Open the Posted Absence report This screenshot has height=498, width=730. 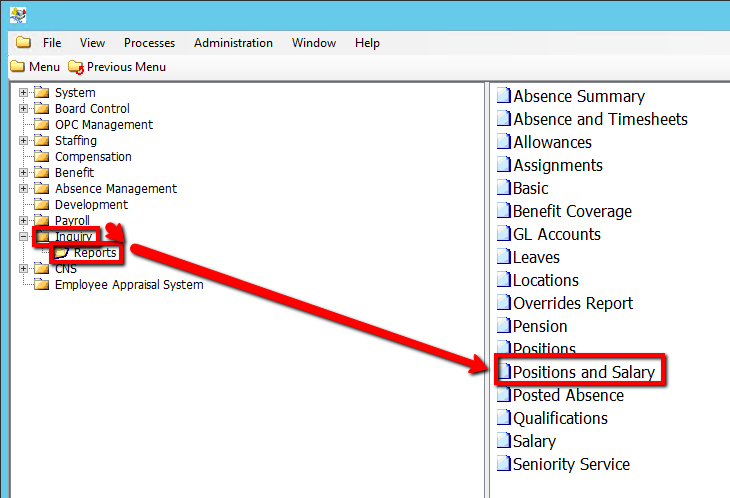568,396
